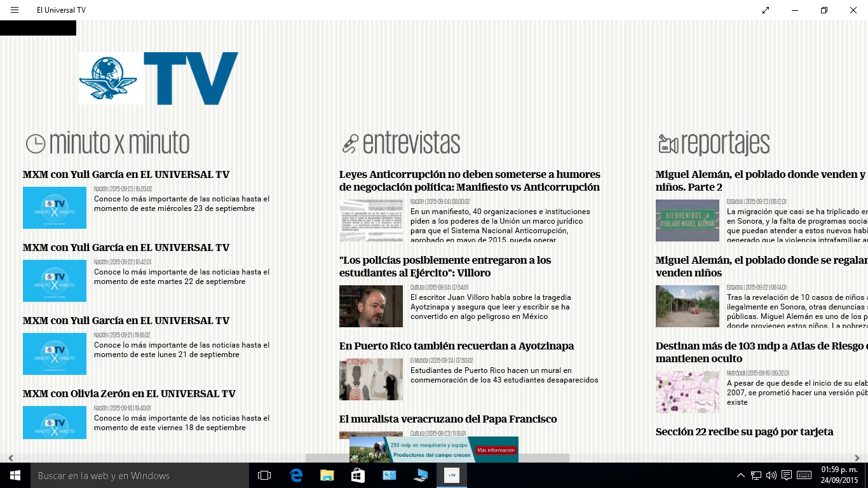Open the Windows Store from the taskbar
The width and height of the screenshot is (868, 488).
358,475
